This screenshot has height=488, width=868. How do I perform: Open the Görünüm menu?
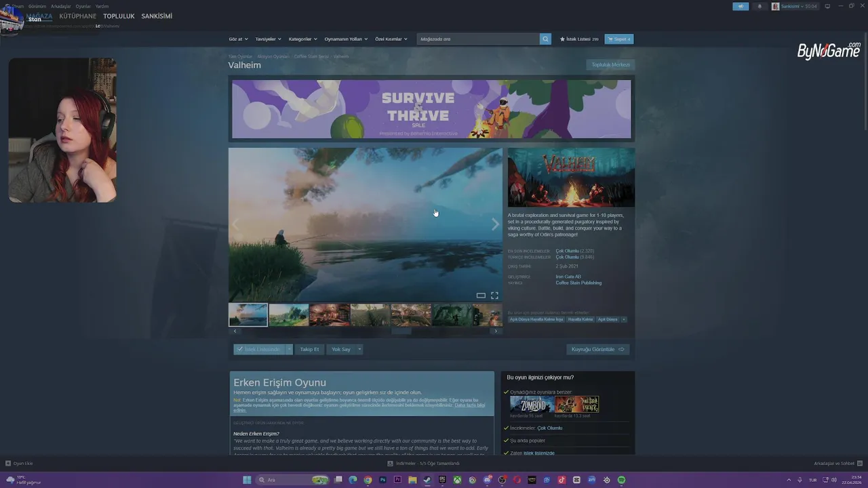coord(37,6)
